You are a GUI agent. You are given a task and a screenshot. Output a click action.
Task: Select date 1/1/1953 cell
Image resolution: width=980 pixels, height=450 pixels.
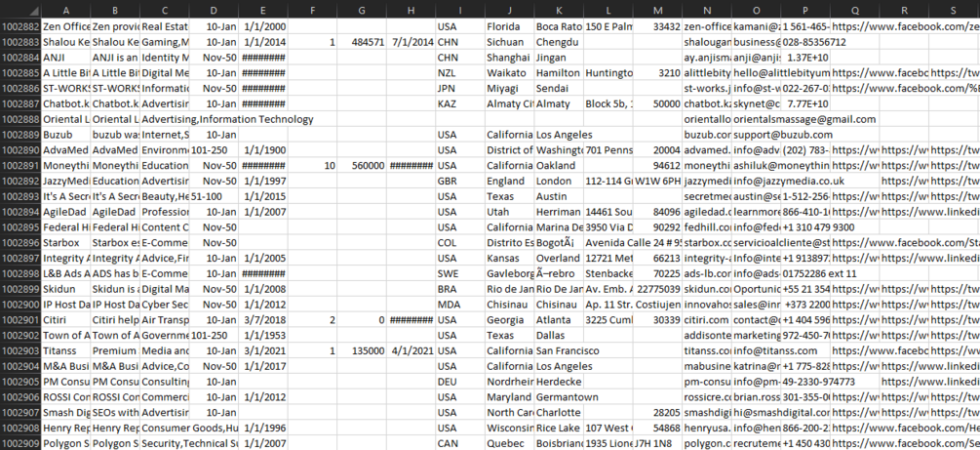[x=263, y=336]
